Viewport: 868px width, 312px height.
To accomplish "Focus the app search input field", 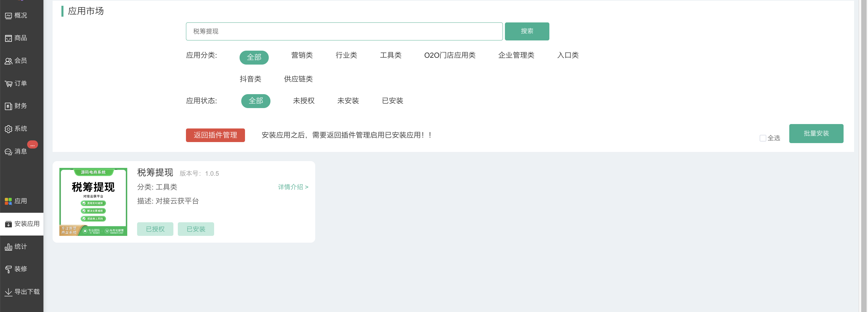I will [344, 32].
